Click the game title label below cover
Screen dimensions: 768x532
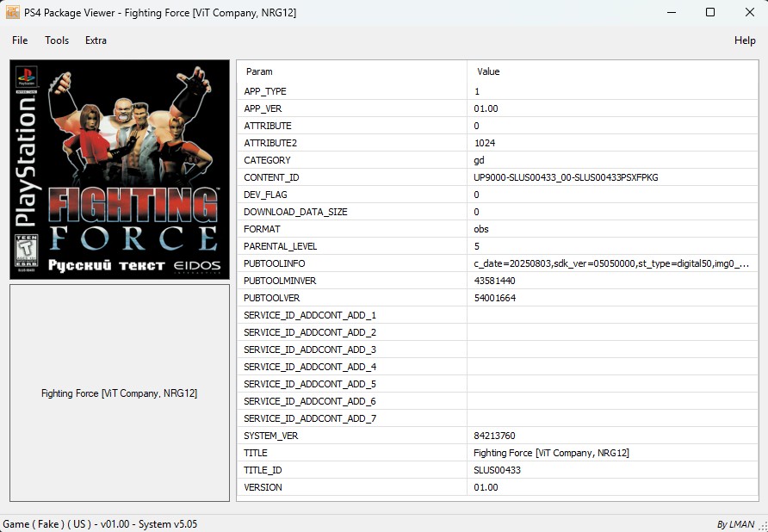(120, 393)
